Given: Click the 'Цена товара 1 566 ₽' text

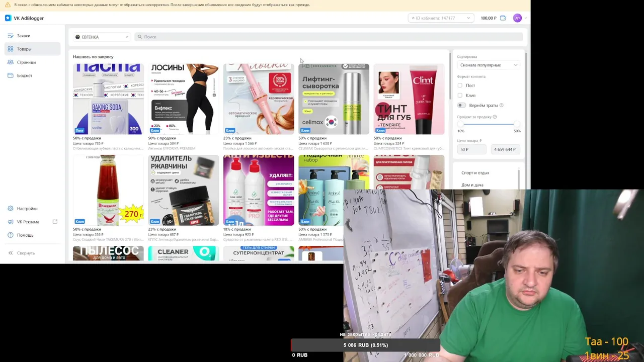Looking at the screenshot, I should pos(239,143).
